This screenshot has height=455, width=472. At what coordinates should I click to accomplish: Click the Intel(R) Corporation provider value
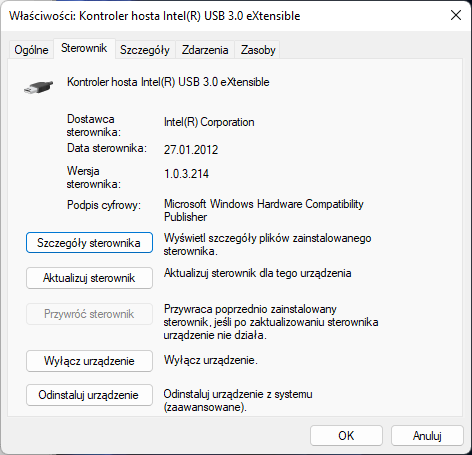209,122
